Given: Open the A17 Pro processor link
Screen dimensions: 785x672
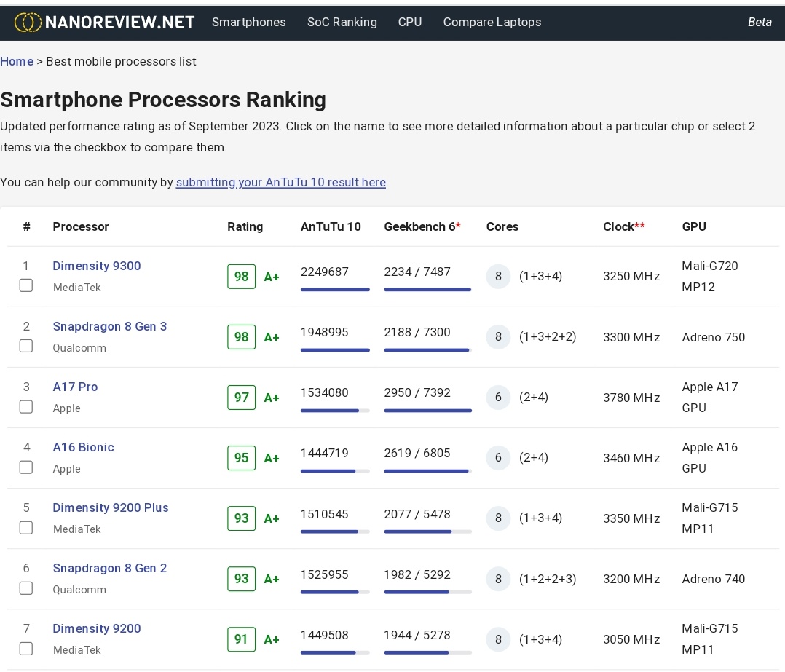Looking at the screenshot, I should click(75, 387).
